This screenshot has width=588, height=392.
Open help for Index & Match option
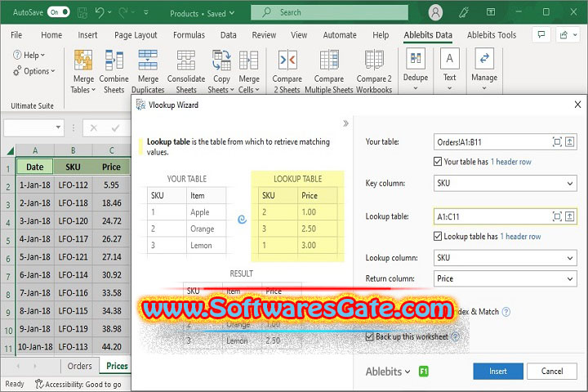point(506,312)
